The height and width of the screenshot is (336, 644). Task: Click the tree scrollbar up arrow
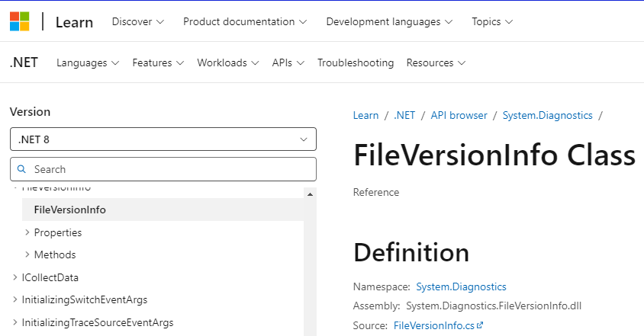310,194
